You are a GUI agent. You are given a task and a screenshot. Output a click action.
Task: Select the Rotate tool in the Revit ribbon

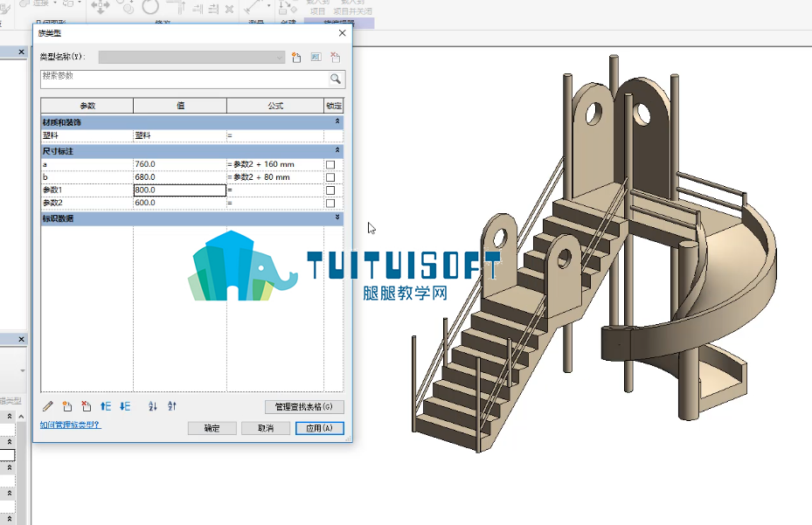click(x=150, y=6)
